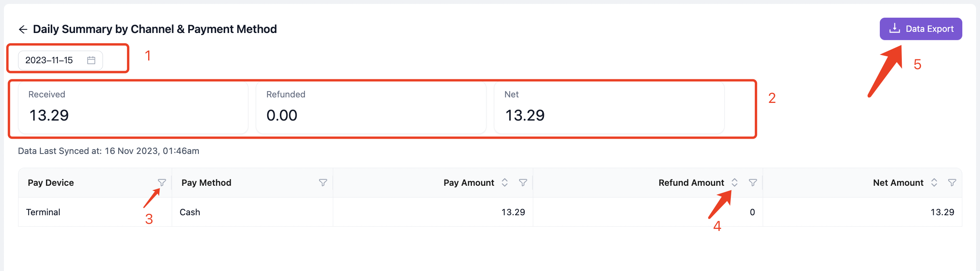Filter the Pay Device column
Image resolution: width=980 pixels, height=271 pixels.
162,183
